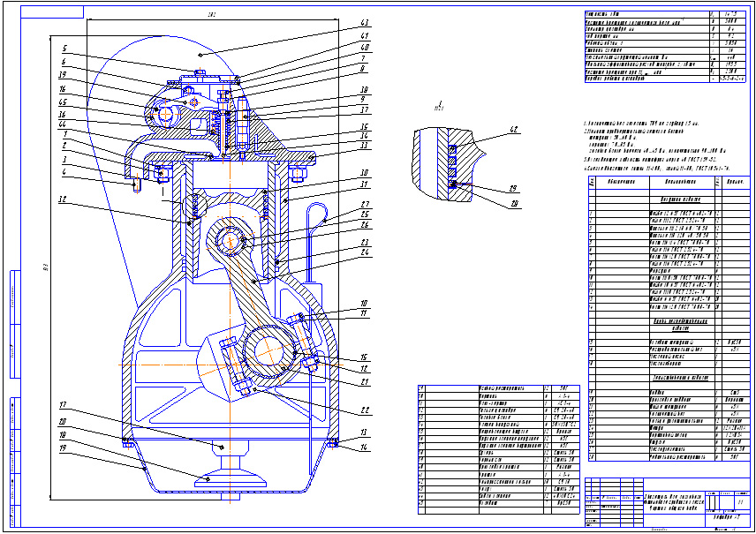
Task: Click callout label 18
Action: (x=62, y=435)
